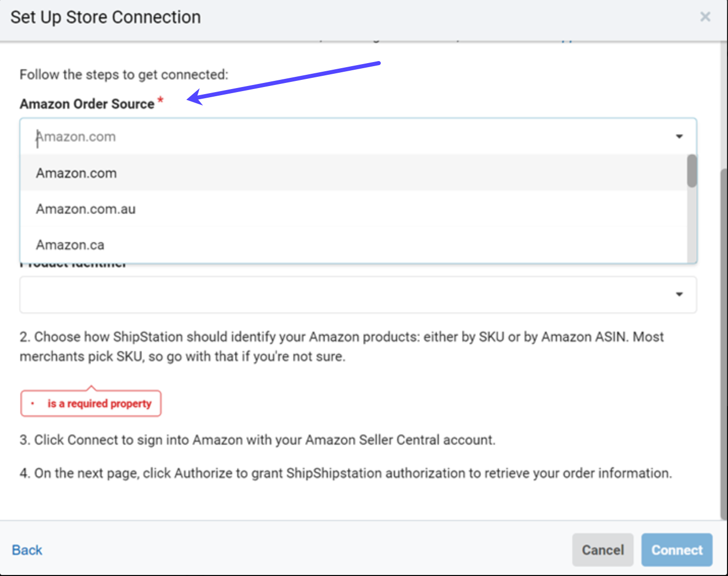This screenshot has width=728, height=576.
Task: Go Back to the previous step
Action: pos(27,550)
